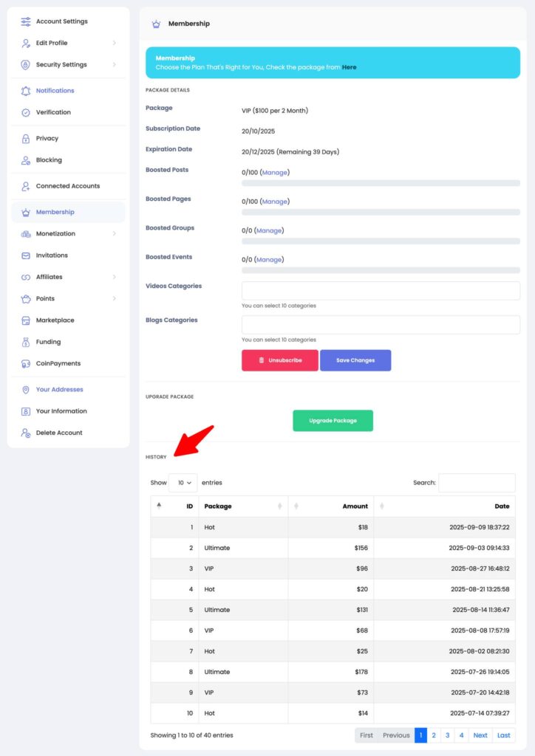Screen dimensions: 535x756
Task: Click the Your Addresses pin icon
Action: coord(26,390)
